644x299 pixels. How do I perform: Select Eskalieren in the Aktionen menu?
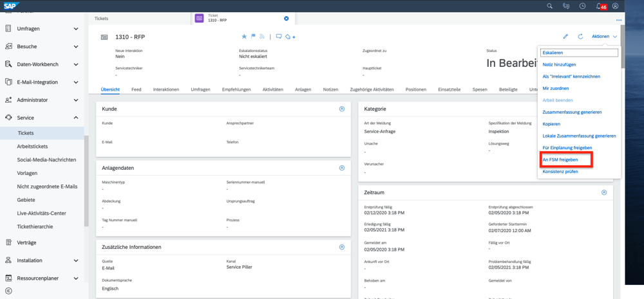pyautogui.click(x=580, y=53)
